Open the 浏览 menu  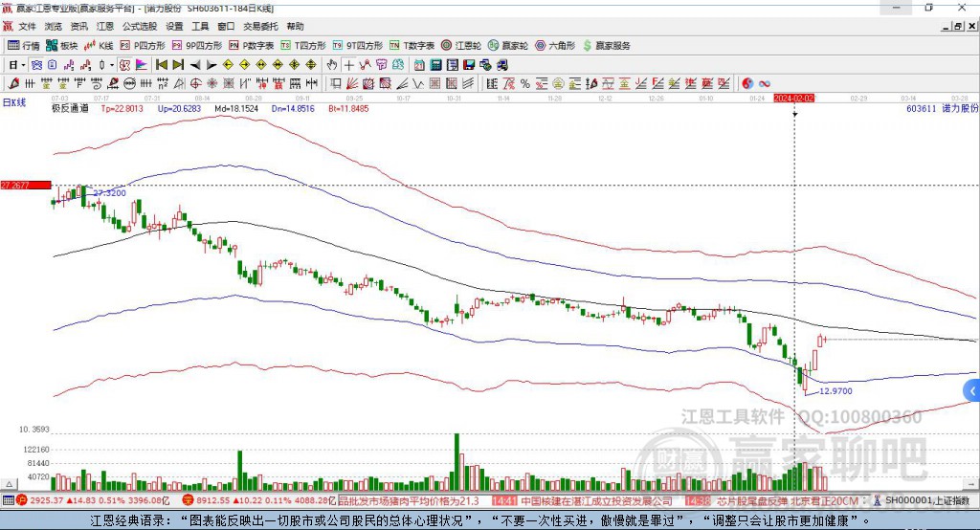click(54, 26)
